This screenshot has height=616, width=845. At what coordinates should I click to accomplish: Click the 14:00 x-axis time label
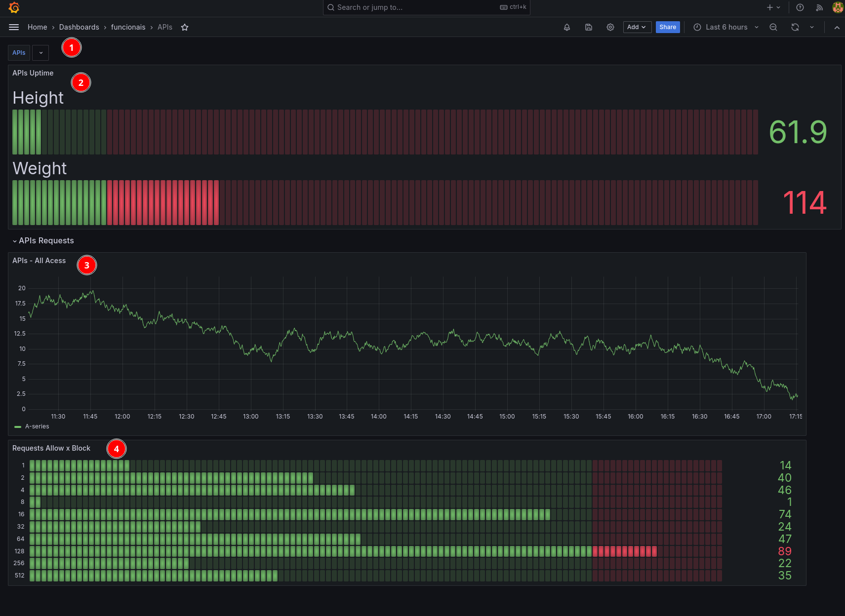click(379, 417)
